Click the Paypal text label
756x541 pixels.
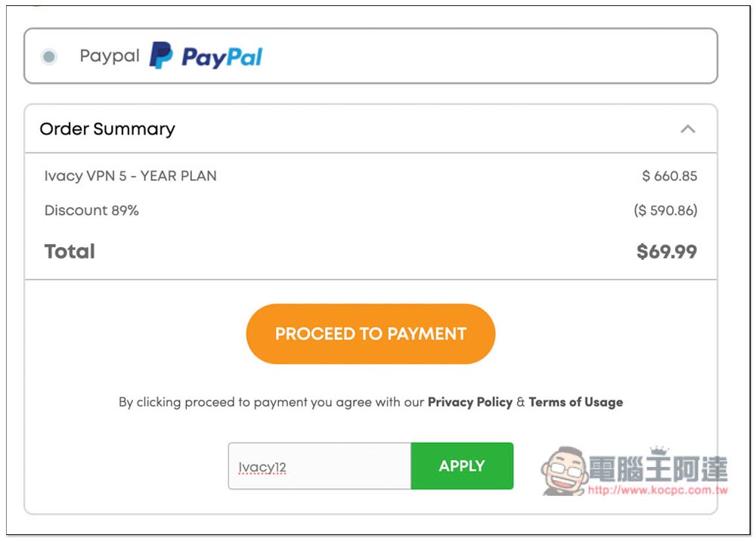pyautogui.click(x=110, y=56)
